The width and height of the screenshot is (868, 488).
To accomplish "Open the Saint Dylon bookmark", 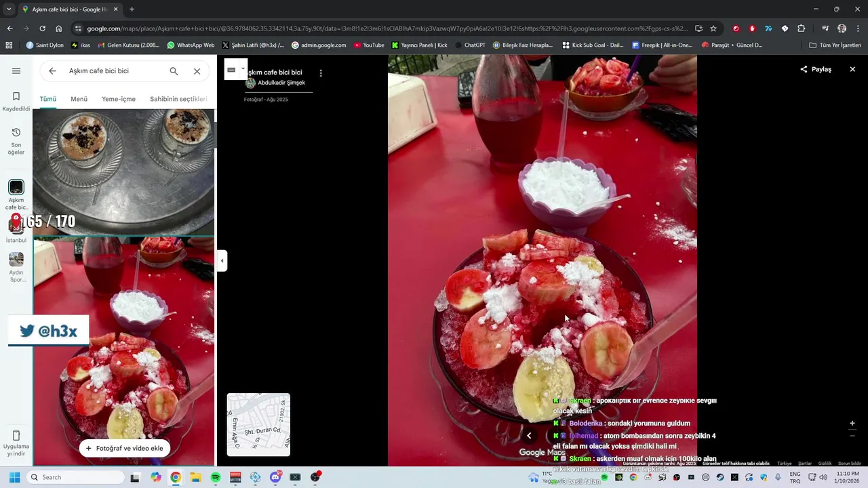I will (x=45, y=45).
